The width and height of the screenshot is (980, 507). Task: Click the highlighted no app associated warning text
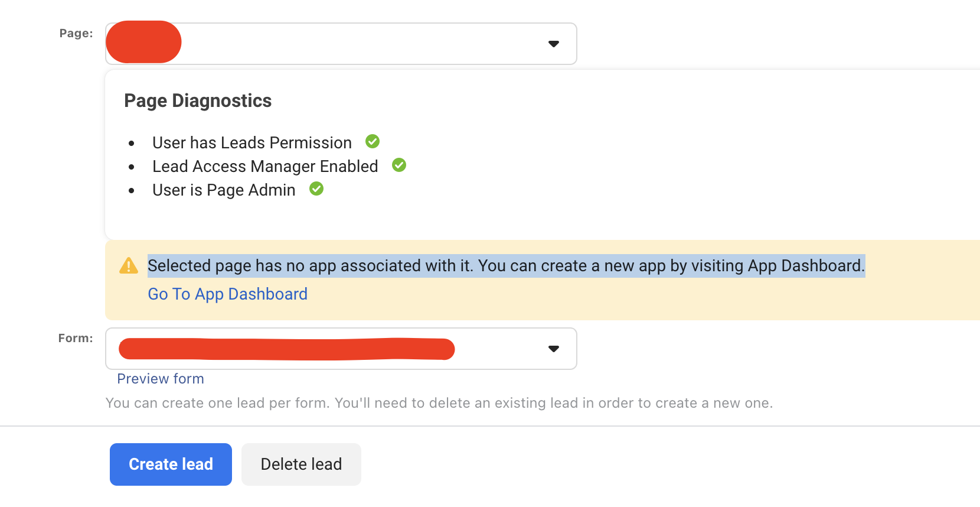[x=506, y=266]
